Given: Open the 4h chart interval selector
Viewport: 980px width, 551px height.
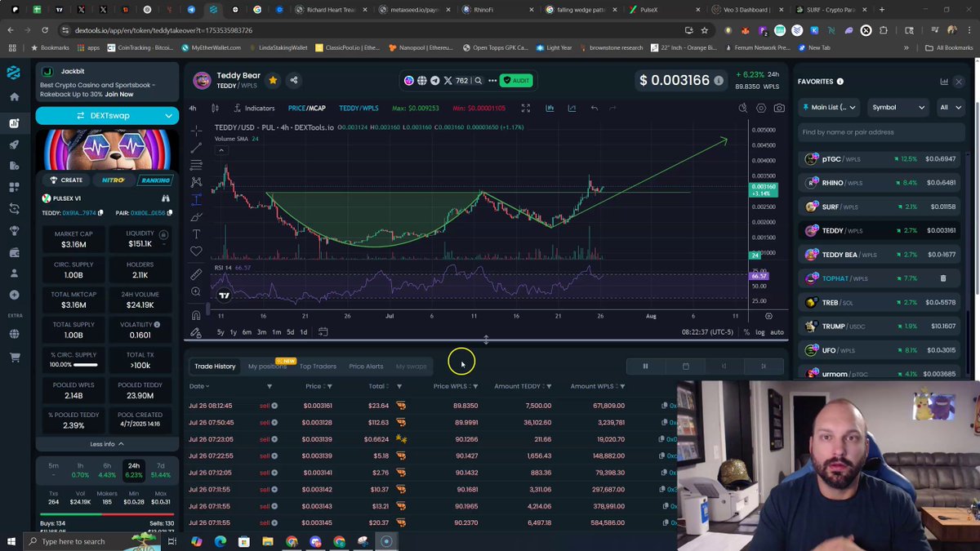Looking at the screenshot, I should tap(193, 108).
